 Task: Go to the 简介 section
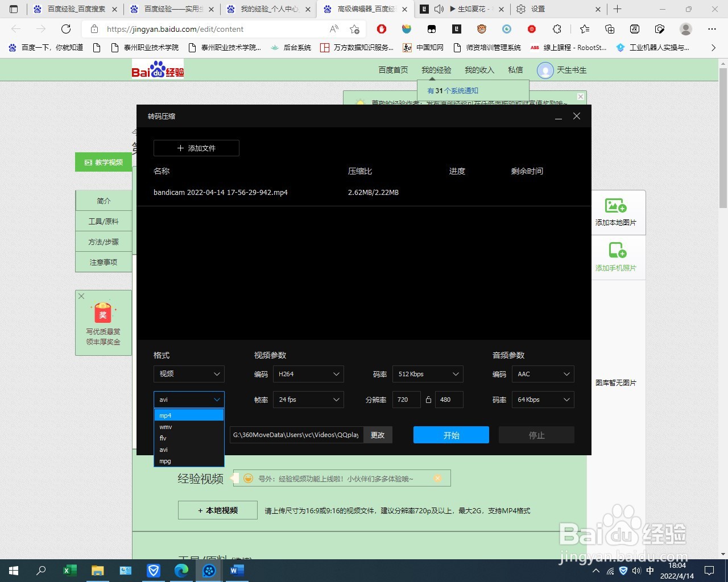coord(104,201)
